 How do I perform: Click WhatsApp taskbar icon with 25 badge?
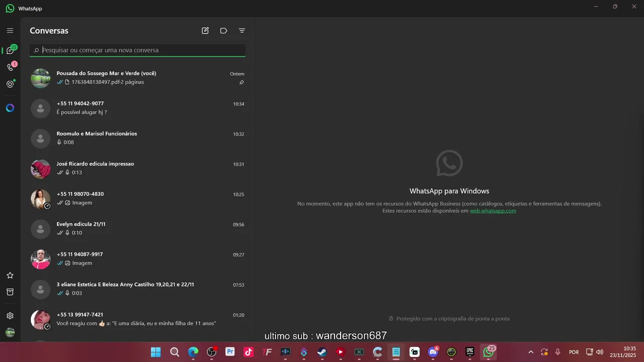tap(489, 352)
